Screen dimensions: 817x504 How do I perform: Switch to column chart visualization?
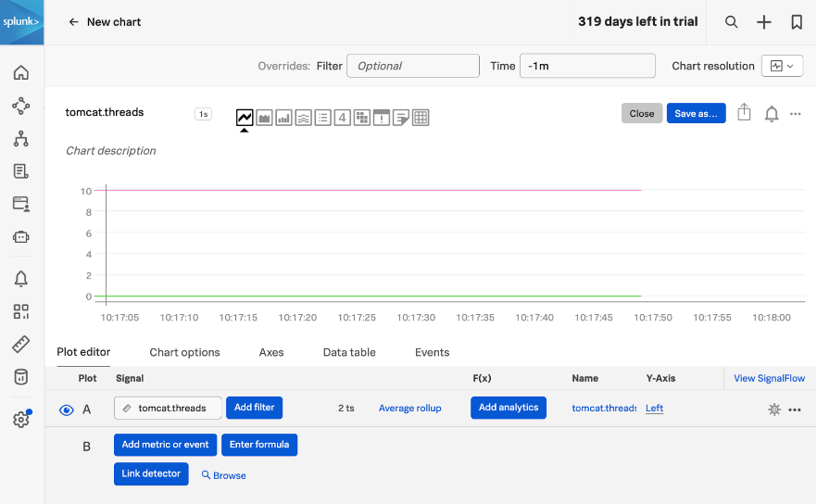[283, 118]
